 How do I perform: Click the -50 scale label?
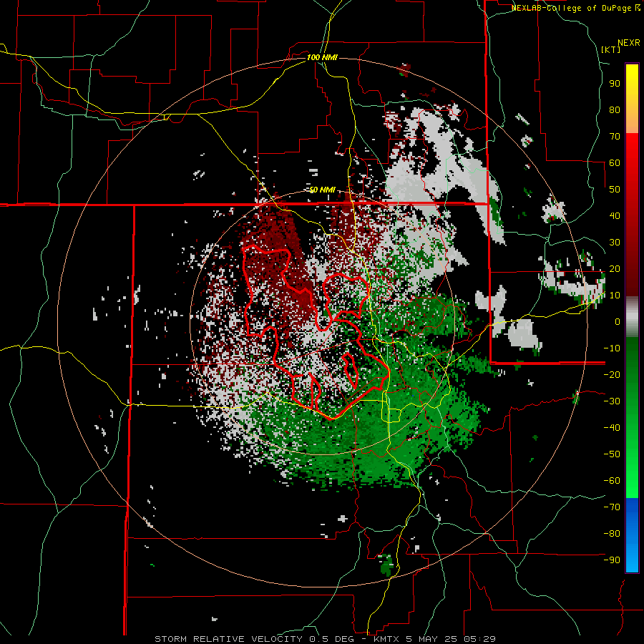[x=612, y=454]
